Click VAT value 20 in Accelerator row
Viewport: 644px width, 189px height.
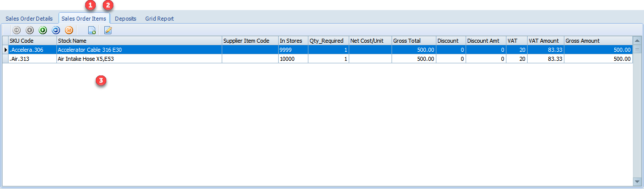coord(517,50)
